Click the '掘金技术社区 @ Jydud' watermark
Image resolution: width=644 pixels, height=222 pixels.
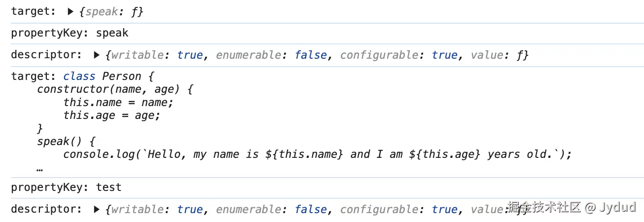[x=571, y=207]
